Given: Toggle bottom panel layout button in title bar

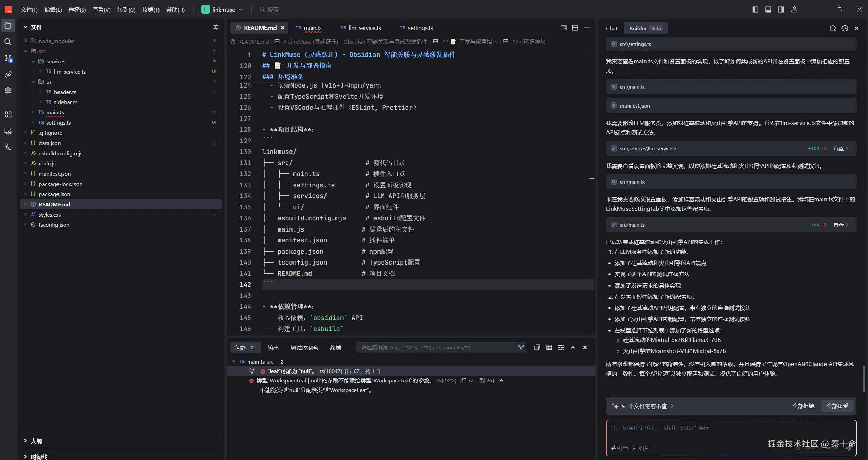Looking at the screenshot, I should pyautogui.click(x=768, y=9).
